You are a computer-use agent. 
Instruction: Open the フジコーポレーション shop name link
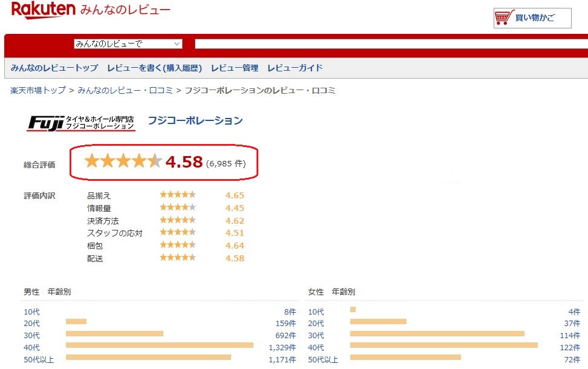(x=195, y=120)
